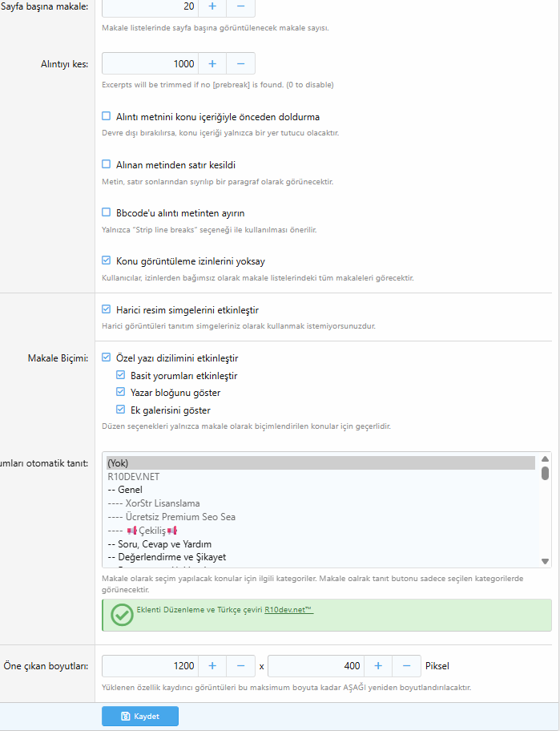560x731 pixels.
Task: Enable 'Alıntı metnini konu içeriğiyle önceden doldurma' checkbox
Action: tap(107, 116)
